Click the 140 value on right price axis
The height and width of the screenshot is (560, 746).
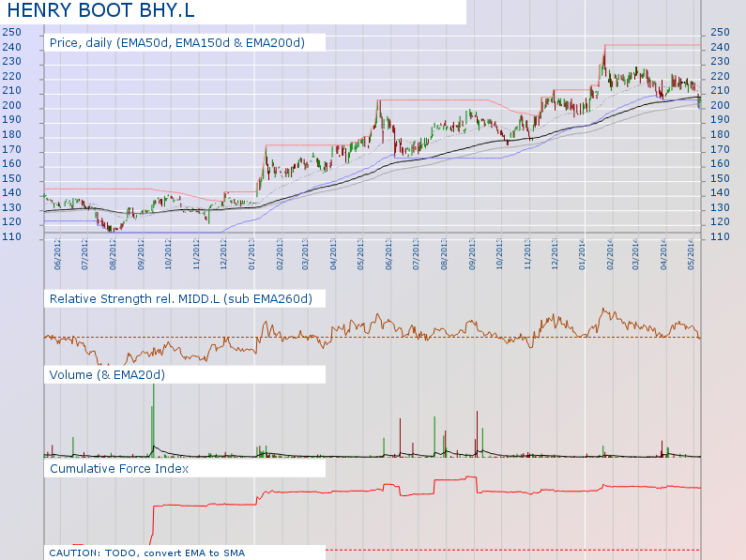(x=720, y=192)
